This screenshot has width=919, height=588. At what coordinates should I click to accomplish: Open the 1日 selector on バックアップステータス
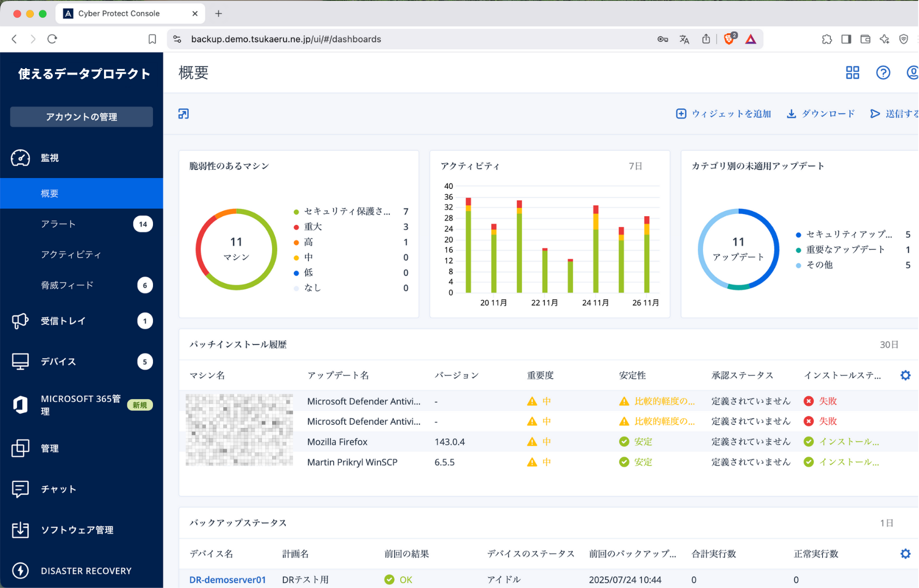(887, 522)
